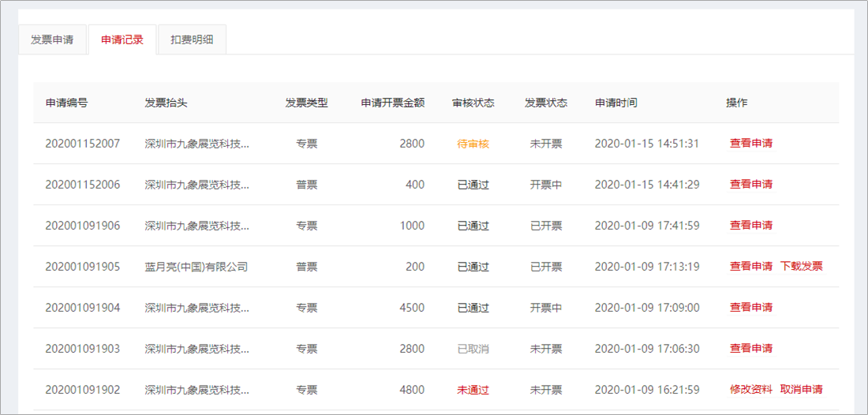Switch to the 发票申请 tab
Screen dimensions: 868x415
pyautogui.click(x=53, y=39)
